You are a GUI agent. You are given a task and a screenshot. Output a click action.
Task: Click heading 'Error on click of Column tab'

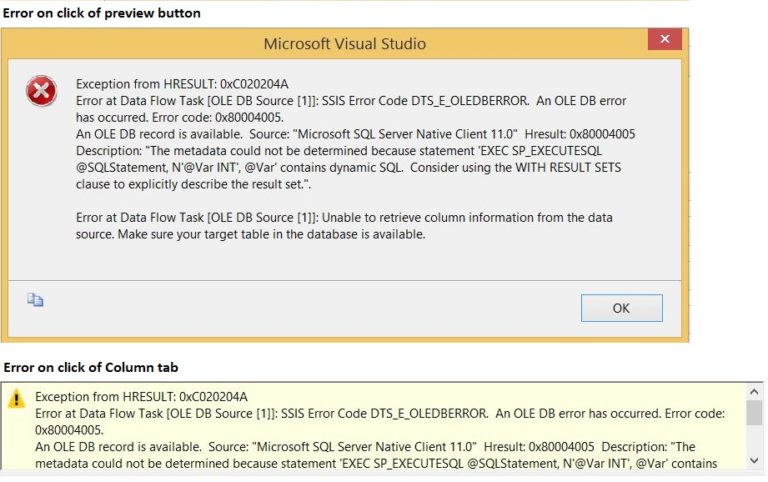pyautogui.click(x=91, y=367)
